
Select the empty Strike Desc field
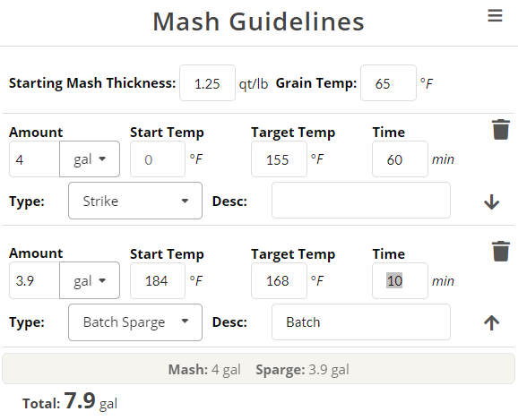pyautogui.click(x=361, y=201)
